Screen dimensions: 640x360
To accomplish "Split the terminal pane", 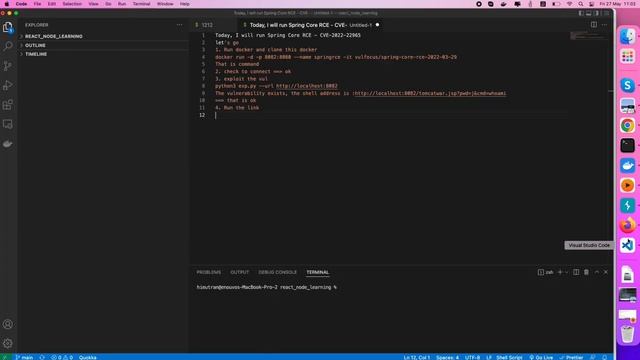I will 576,272.
